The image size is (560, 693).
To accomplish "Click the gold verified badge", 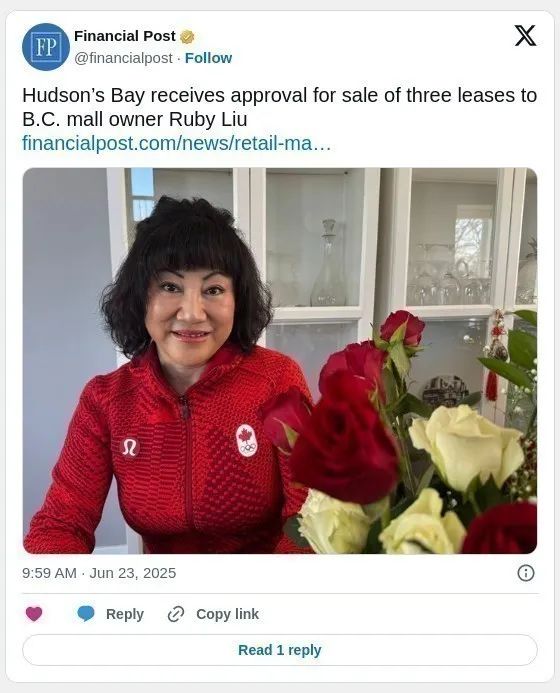I will 187,37.
